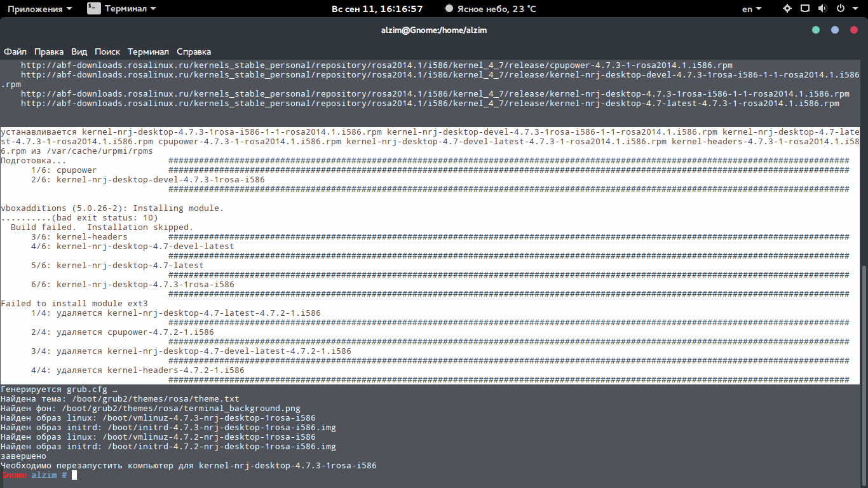Viewport: 868px width, 488px height.
Task: Click the line 'завершено'
Action: (x=24, y=456)
